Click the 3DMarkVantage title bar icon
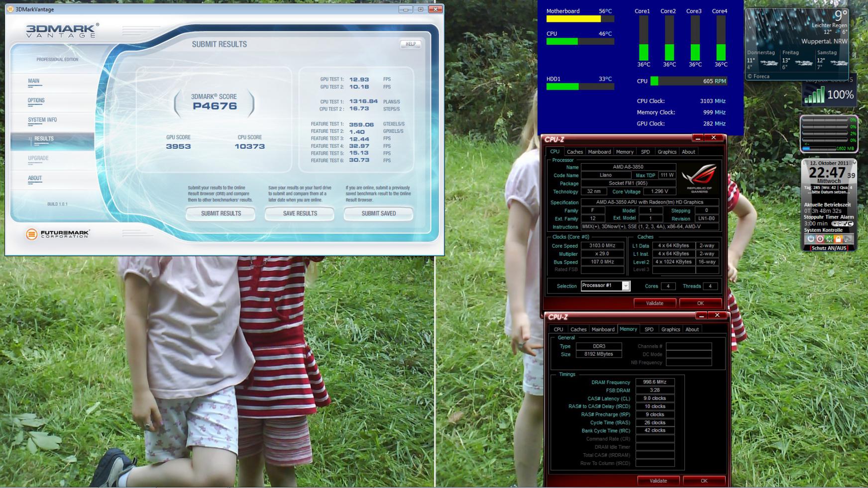Viewport: 868px width, 488px height. click(x=10, y=9)
